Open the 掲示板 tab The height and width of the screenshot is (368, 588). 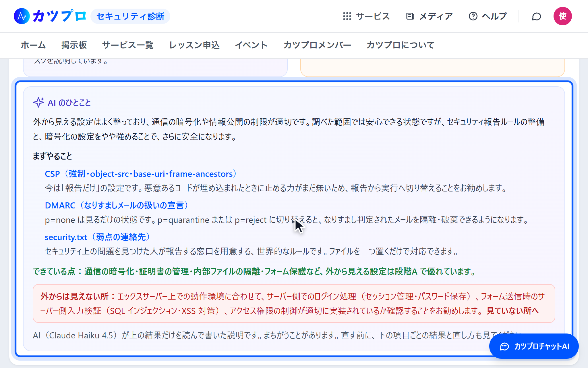[74, 45]
